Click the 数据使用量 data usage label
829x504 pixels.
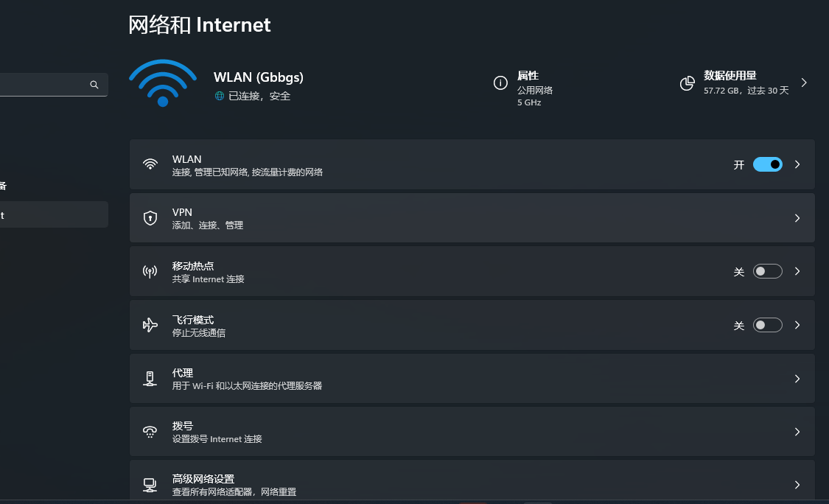click(x=730, y=76)
